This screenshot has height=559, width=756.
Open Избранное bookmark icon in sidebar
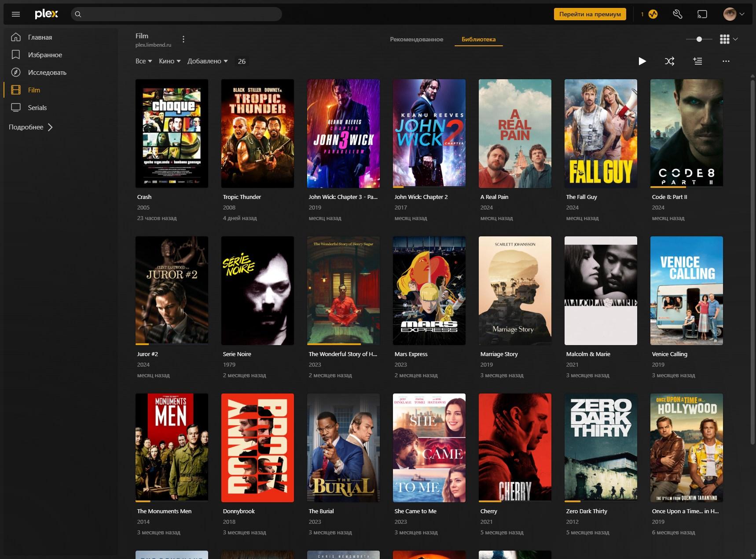16,55
